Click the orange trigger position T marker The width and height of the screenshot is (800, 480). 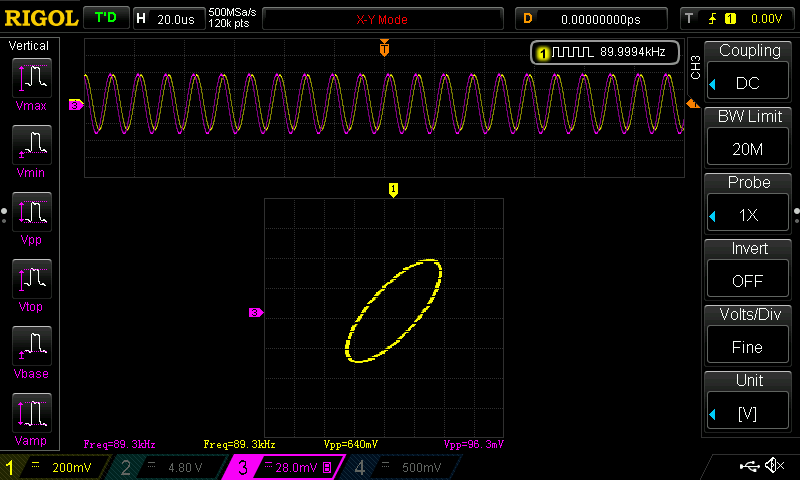(384, 47)
